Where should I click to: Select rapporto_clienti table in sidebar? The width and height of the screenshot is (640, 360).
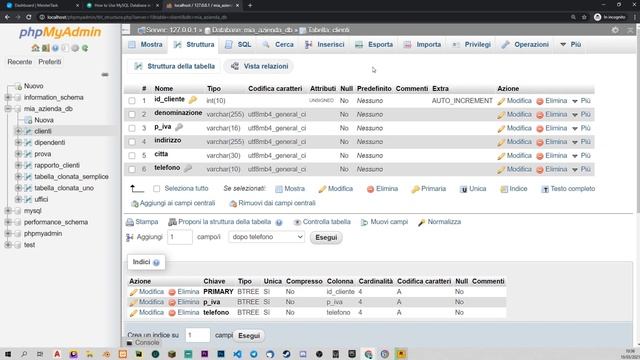(57, 165)
